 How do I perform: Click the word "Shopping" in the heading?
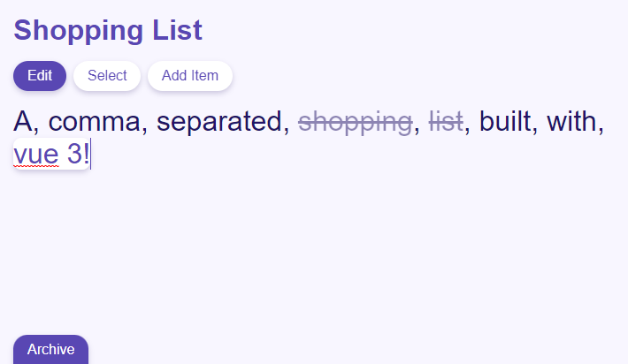[79, 30]
